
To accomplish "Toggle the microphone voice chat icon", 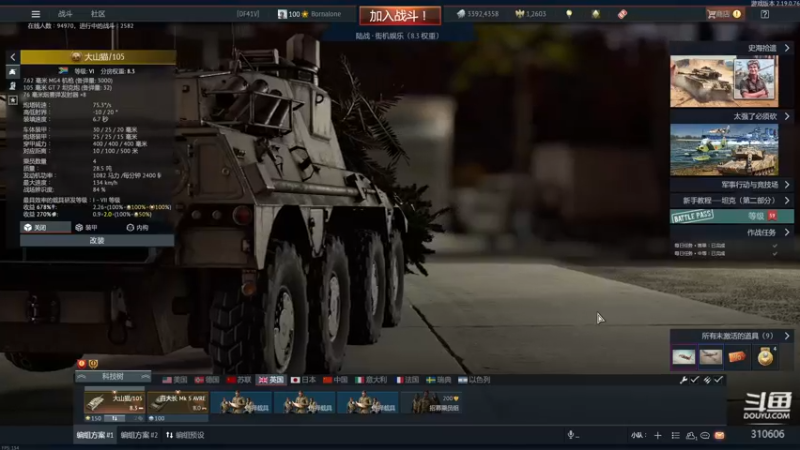I will pyautogui.click(x=571, y=435).
